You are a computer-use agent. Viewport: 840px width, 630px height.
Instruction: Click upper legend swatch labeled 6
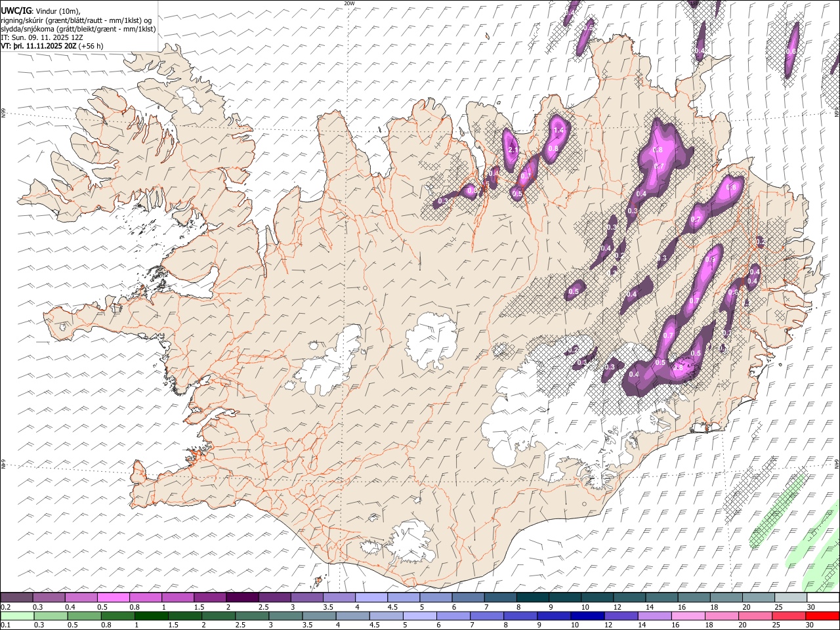[x=467, y=597]
